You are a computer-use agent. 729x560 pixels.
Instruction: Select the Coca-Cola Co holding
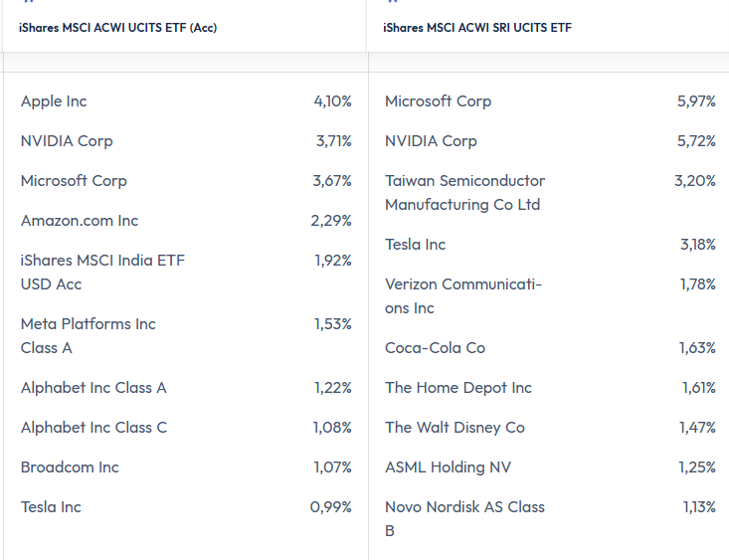tap(435, 348)
